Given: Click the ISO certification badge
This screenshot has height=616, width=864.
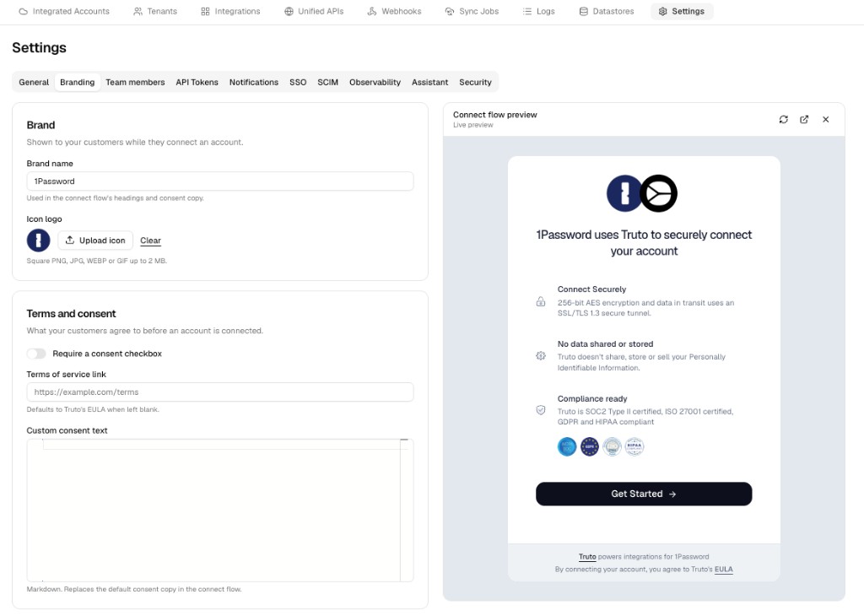Looking at the screenshot, I should coord(612,446).
